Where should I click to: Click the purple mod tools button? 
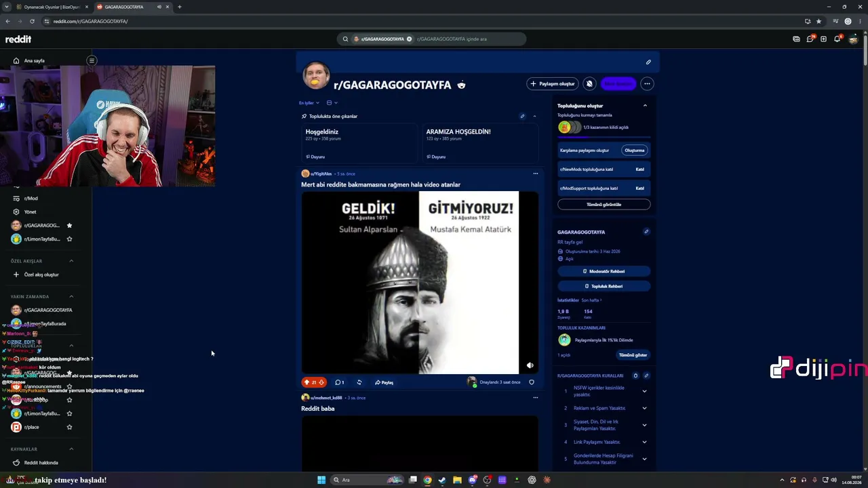click(x=618, y=84)
